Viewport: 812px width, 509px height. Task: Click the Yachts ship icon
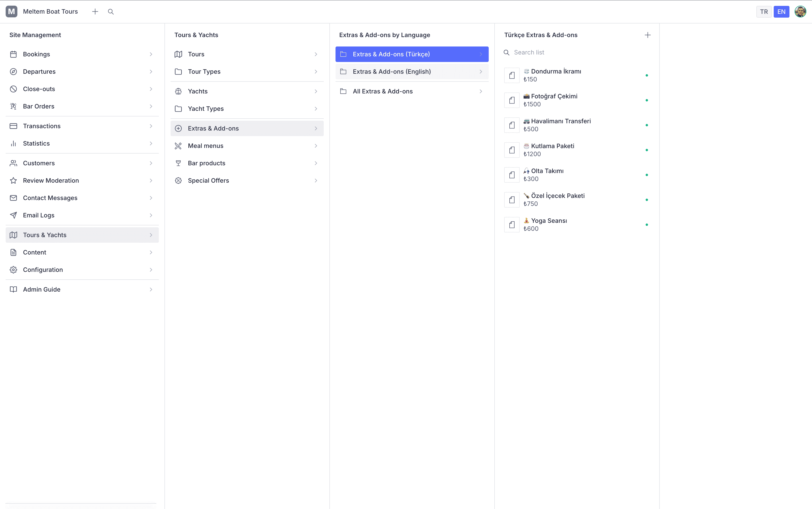click(179, 91)
